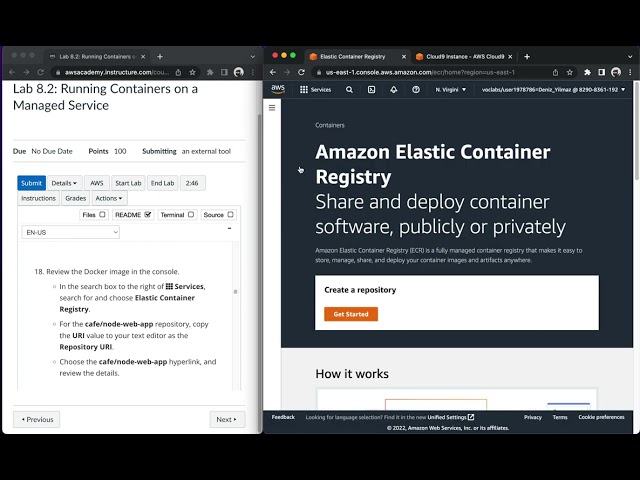The height and width of the screenshot is (480, 640).
Task: Toggle the README checkbox
Action: (x=148, y=214)
